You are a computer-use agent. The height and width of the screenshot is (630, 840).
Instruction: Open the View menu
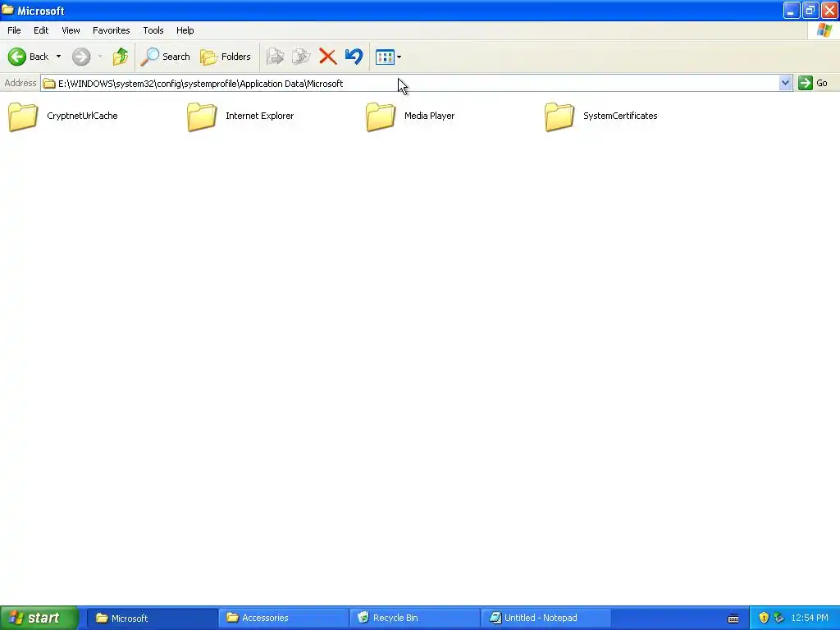(71, 30)
